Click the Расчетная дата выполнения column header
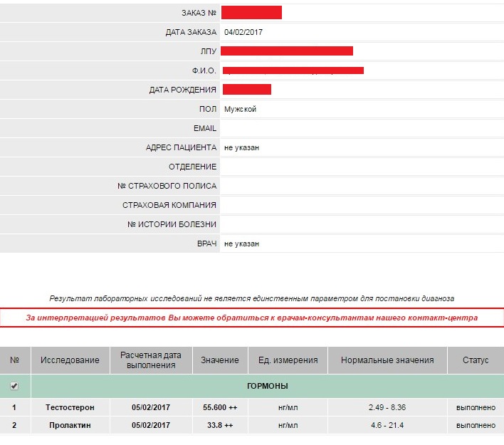Screen dimensions: 504x445 [x=151, y=360]
